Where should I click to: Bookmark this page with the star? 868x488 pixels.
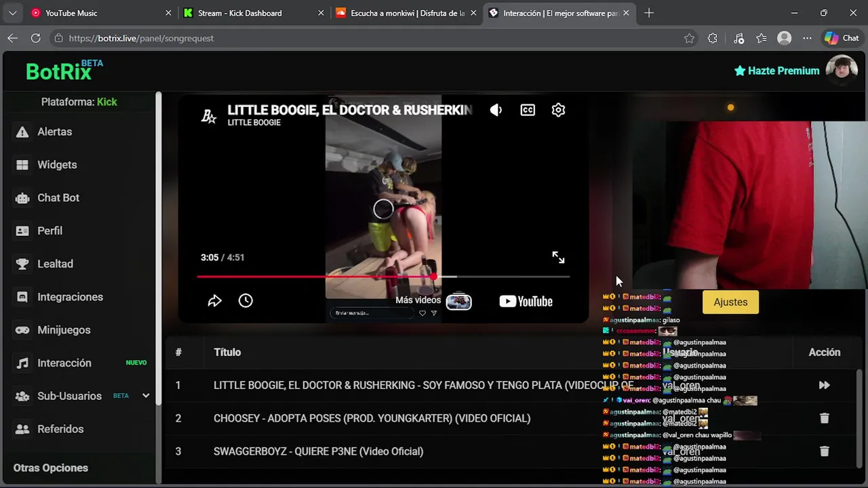pos(689,39)
